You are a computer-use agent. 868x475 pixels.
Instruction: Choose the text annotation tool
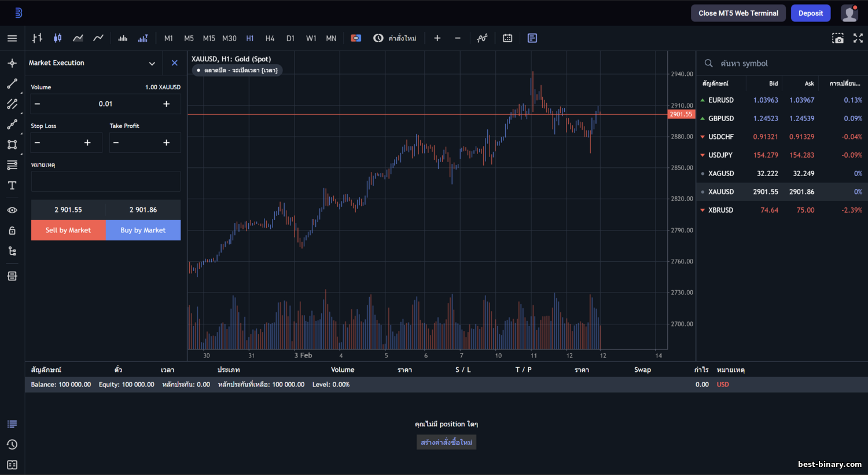12,185
